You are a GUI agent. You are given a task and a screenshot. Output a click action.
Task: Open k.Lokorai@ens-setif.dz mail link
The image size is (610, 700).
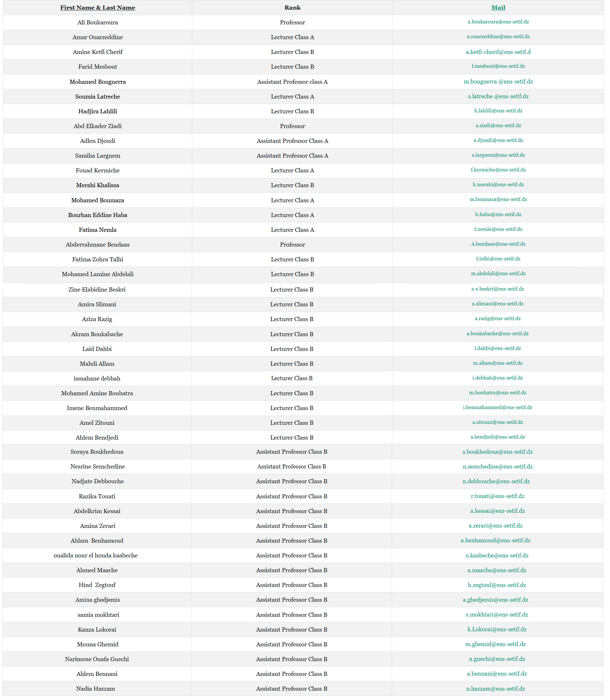[497, 629]
